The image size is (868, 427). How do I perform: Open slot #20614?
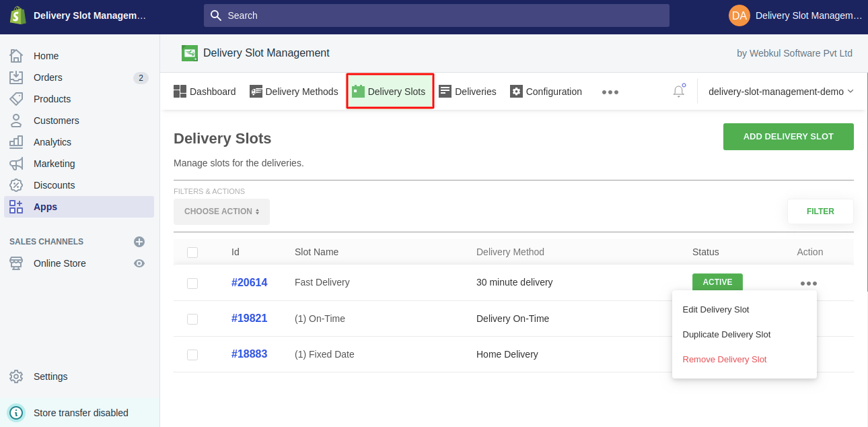250,283
